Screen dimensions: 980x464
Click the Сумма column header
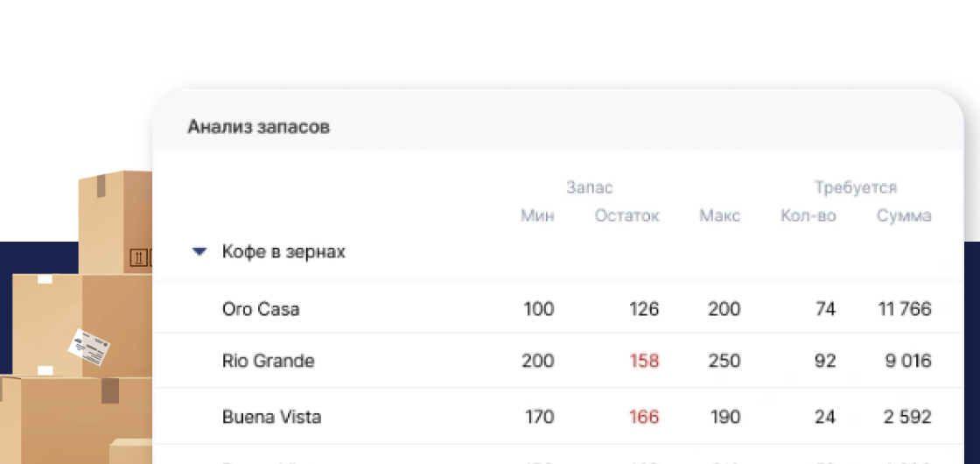[x=904, y=216]
